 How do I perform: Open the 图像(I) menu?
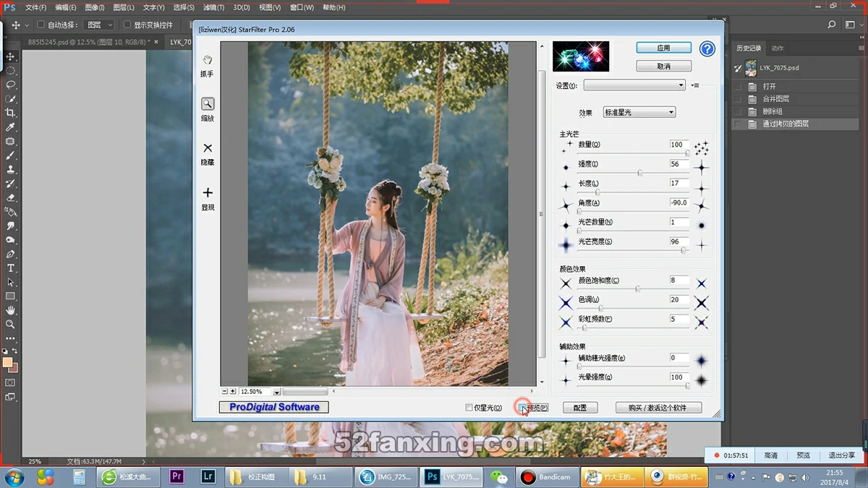tap(95, 7)
